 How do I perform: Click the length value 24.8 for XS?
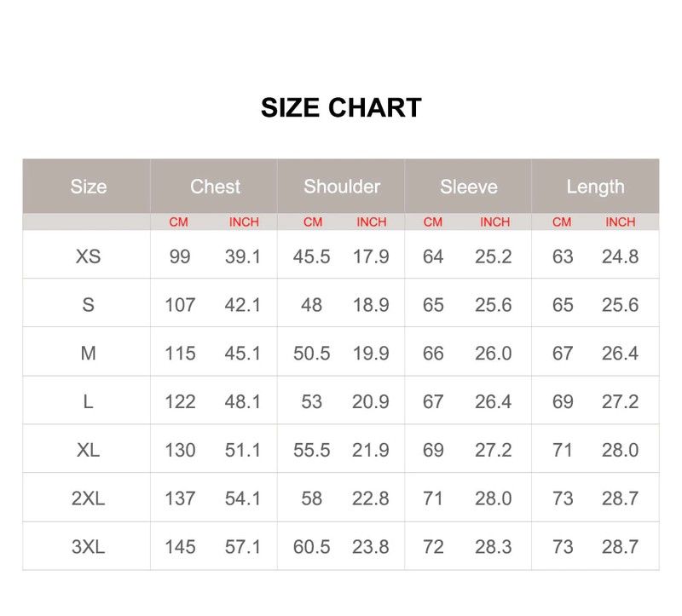click(620, 256)
